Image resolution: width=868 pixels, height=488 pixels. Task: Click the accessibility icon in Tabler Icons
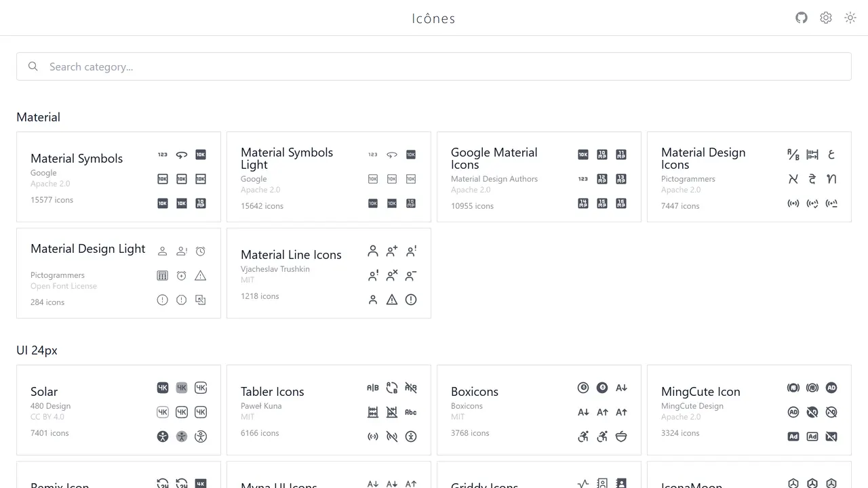coord(411,436)
